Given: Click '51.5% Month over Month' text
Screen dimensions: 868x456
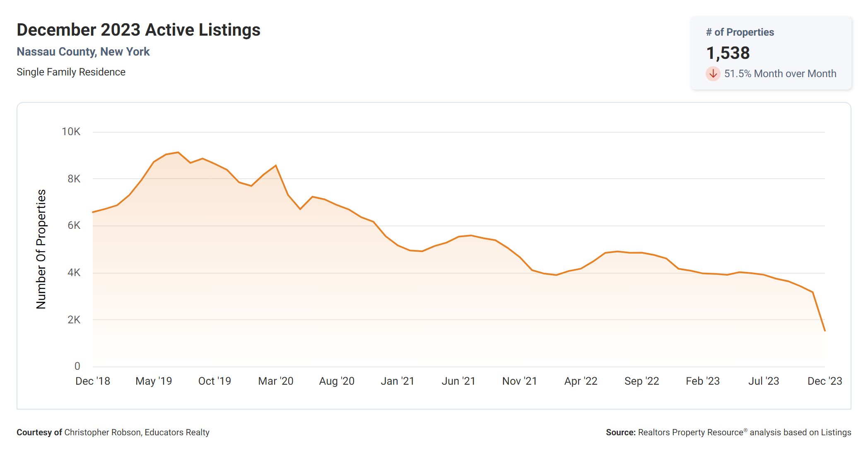Looking at the screenshot, I should coord(780,74).
